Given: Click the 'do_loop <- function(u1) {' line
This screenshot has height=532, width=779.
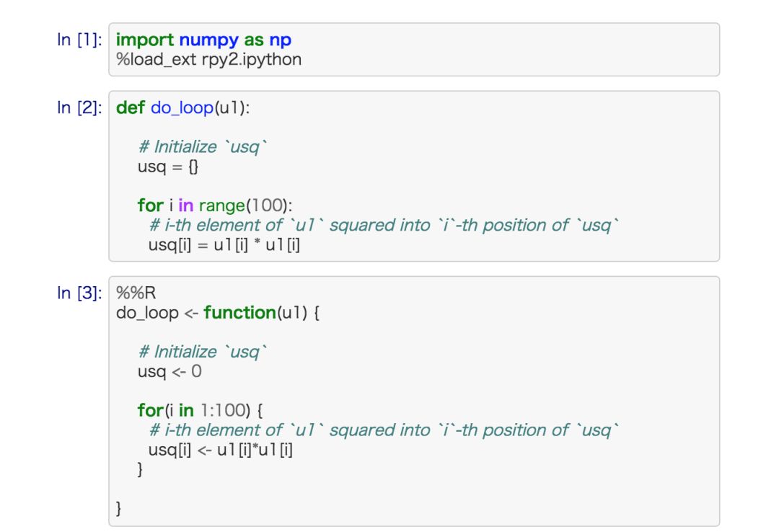Looking at the screenshot, I should (217, 313).
